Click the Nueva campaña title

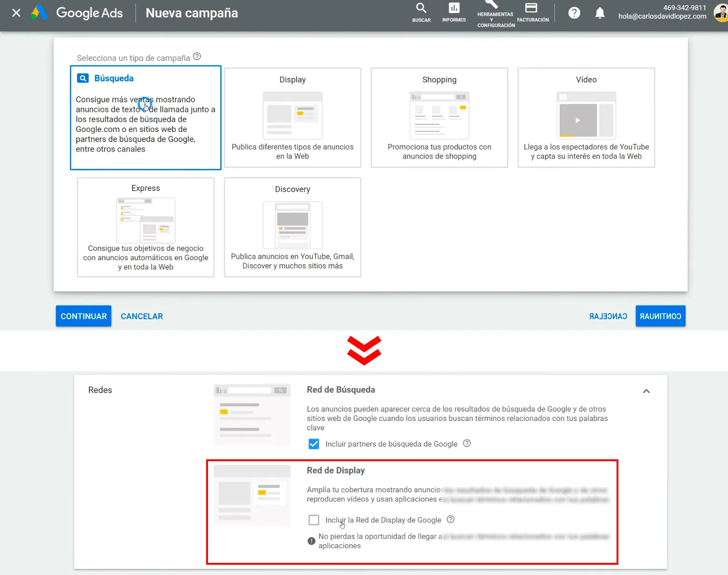(x=192, y=13)
